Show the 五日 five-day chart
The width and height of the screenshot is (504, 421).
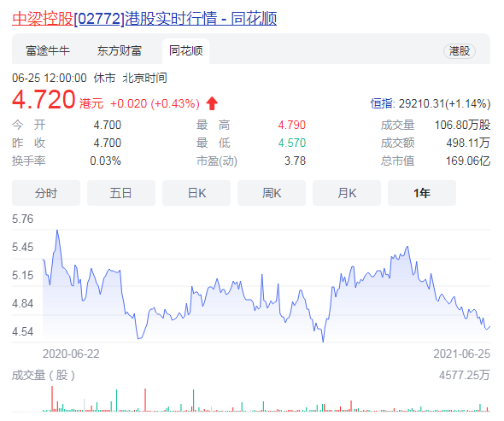[x=121, y=193]
